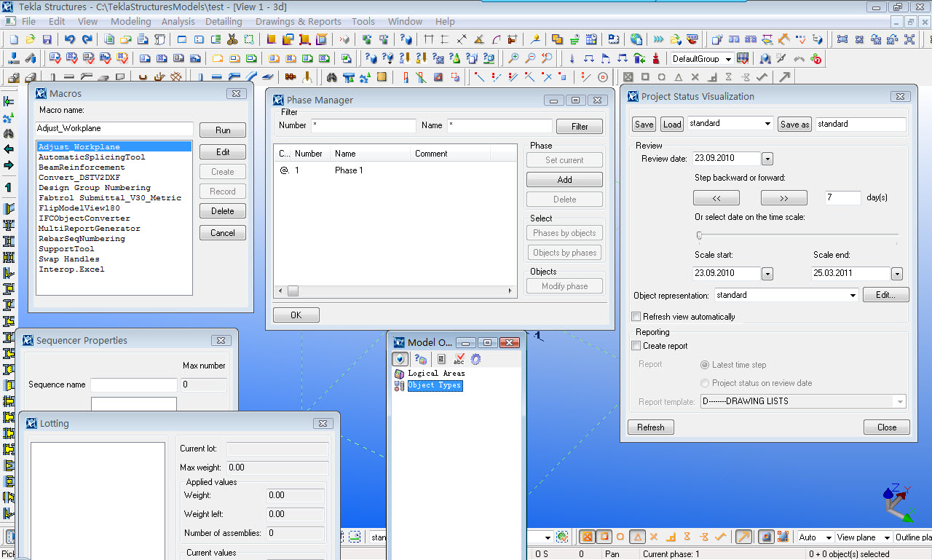The height and width of the screenshot is (560, 932).
Task: Click Phase Manager horizontal scrollbar thumb
Action: point(293,291)
